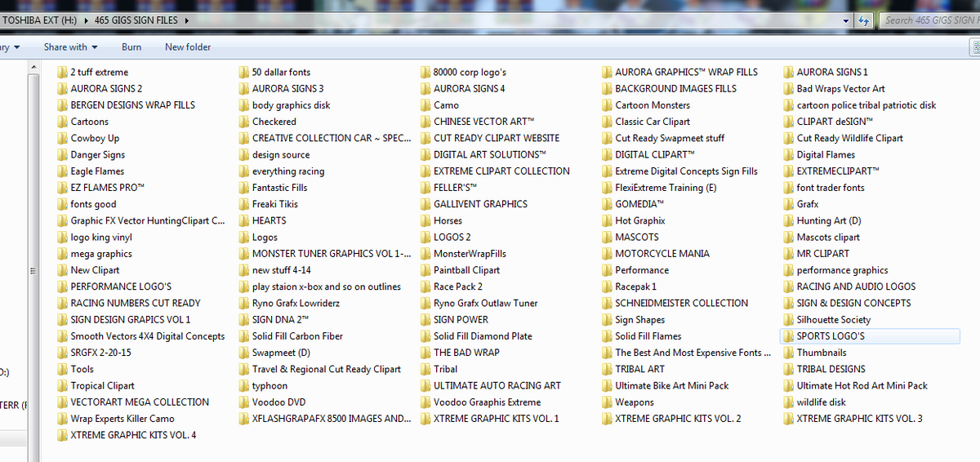Select the fonts good folder name

(94, 204)
